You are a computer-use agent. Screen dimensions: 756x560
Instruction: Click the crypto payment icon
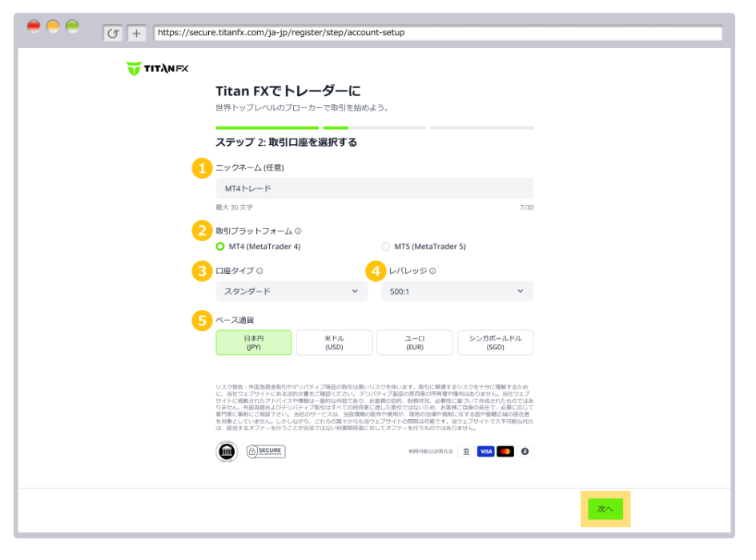click(525, 452)
